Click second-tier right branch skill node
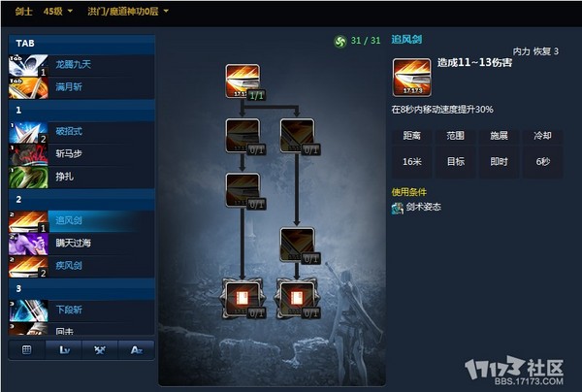The image size is (582, 392). click(x=298, y=136)
